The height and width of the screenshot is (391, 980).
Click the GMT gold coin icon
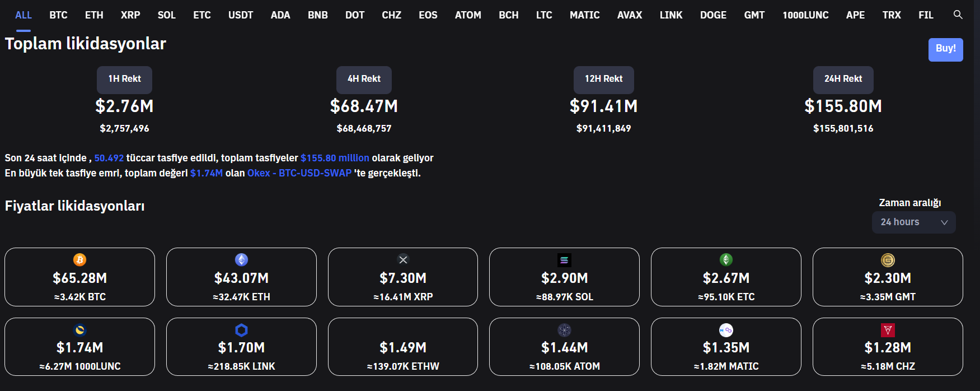(888, 260)
